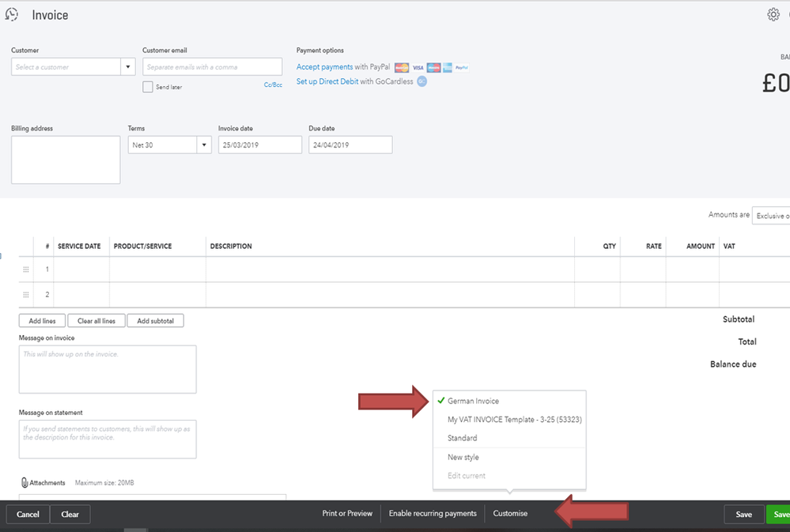
Task: Click the Message on invoice box
Action: point(108,369)
